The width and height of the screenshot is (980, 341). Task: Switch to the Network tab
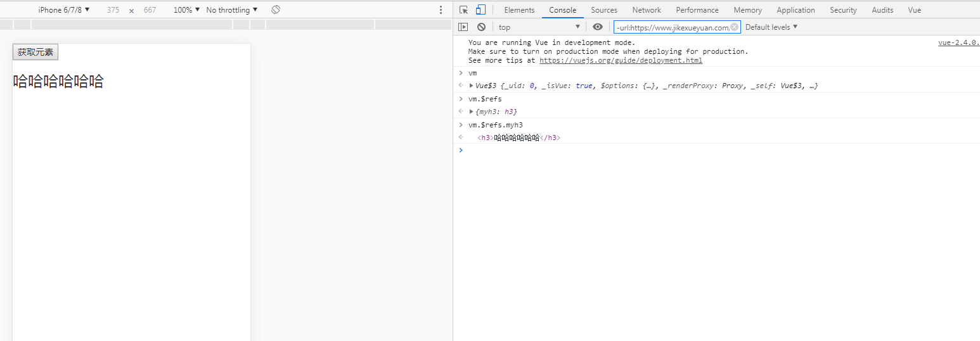point(646,10)
